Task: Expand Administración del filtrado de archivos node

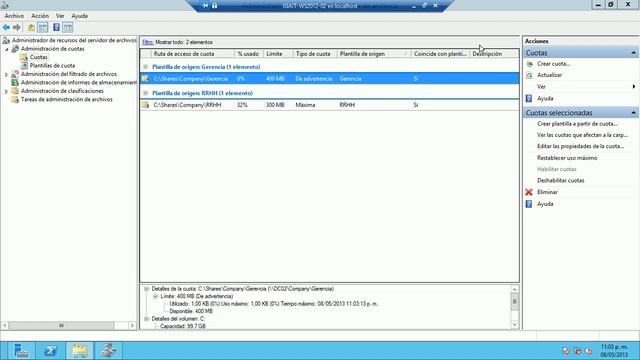Action: tap(7, 74)
